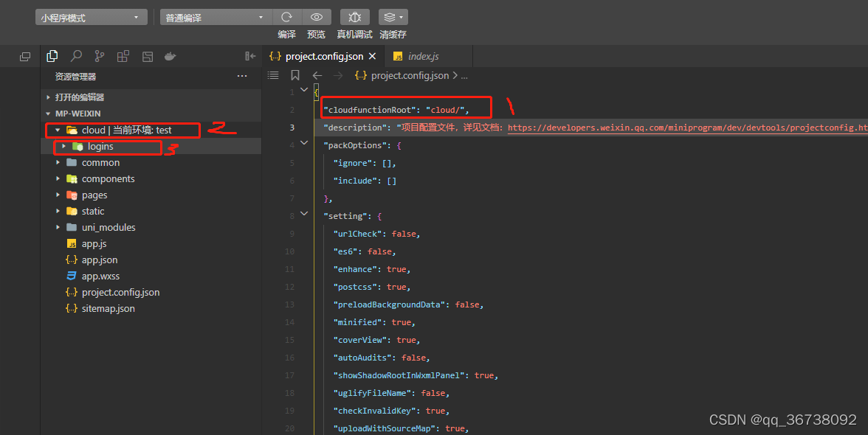Screen dimensions: 868x435
Task: Click the bookmark icon in editor bar
Action: (295, 75)
